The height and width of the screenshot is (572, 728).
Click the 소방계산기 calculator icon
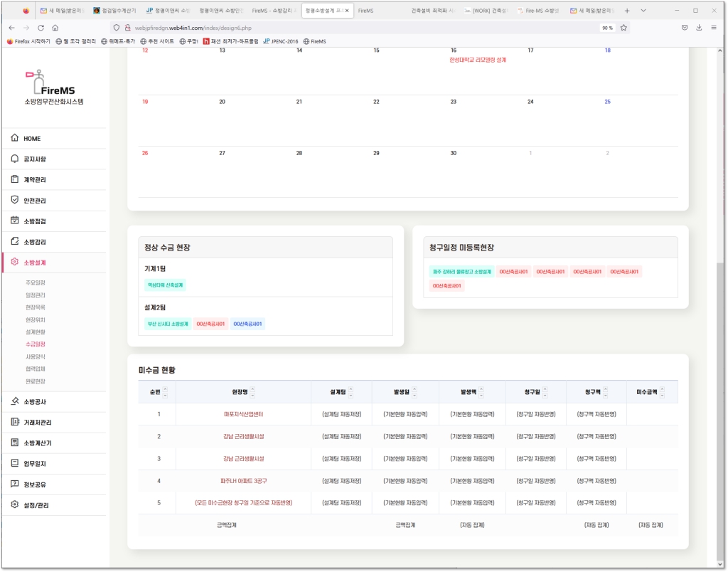[x=15, y=443]
